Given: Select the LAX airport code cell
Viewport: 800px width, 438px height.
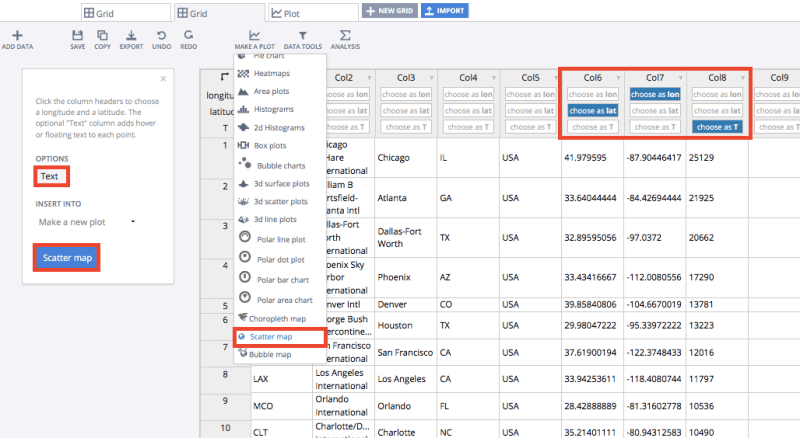Looking at the screenshot, I should (x=282, y=379).
